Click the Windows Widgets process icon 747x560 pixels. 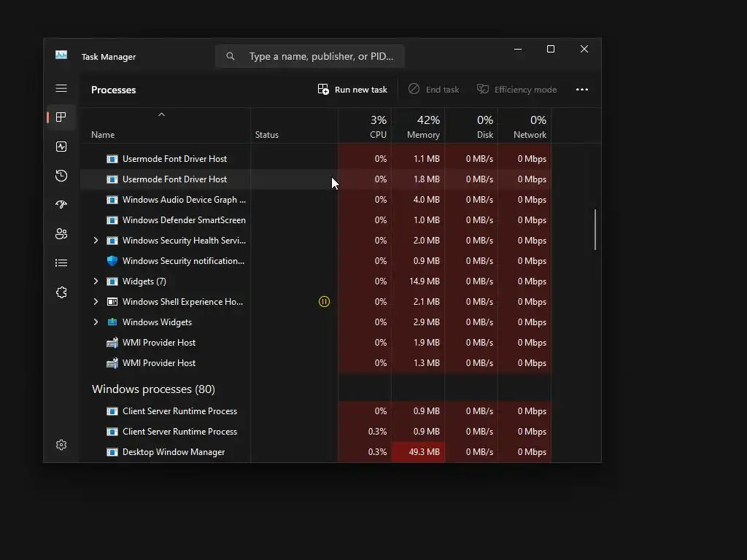pyautogui.click(x=112, y=322)
